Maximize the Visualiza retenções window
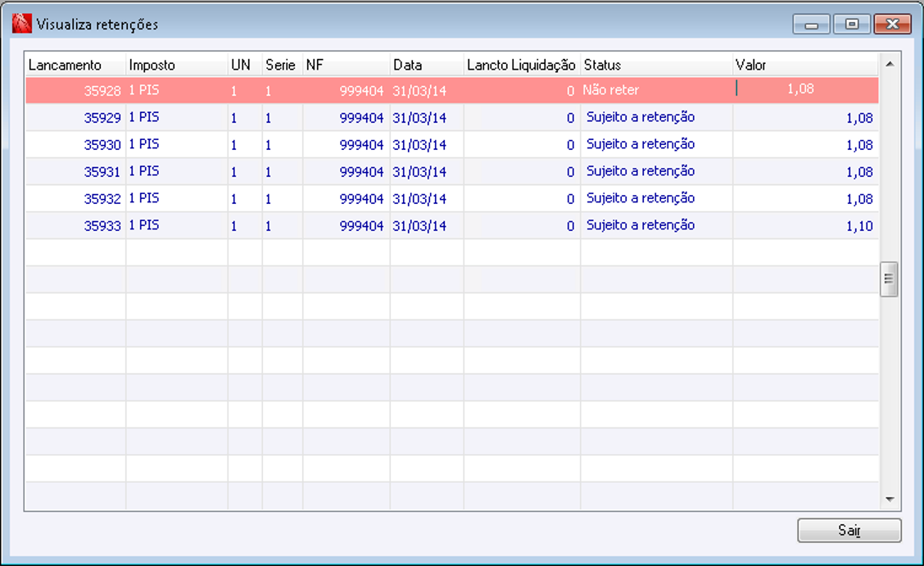 click(852, 24)
